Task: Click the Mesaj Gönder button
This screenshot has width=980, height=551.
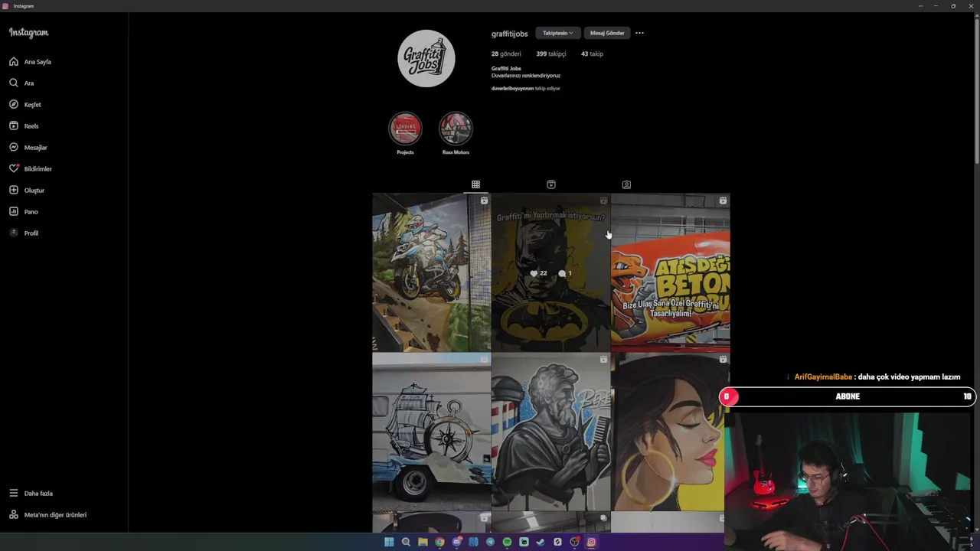Action: point(606,33)
